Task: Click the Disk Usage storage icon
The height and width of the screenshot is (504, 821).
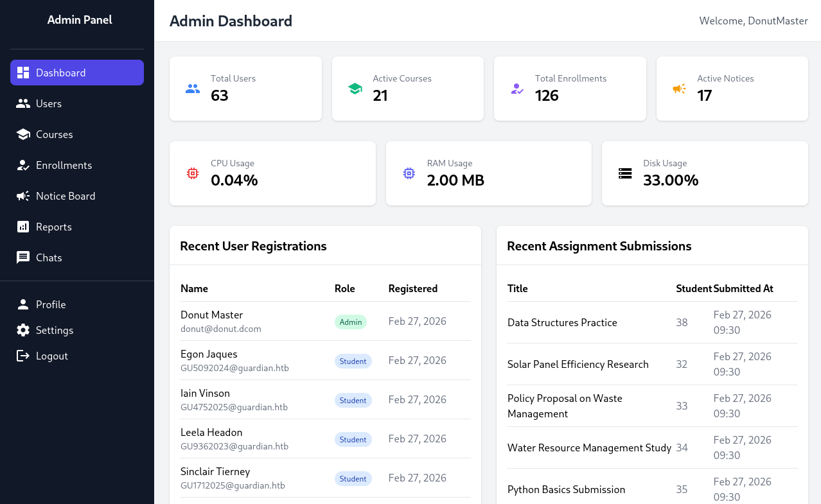Action: pyautogui.click(x=625, y=173)
